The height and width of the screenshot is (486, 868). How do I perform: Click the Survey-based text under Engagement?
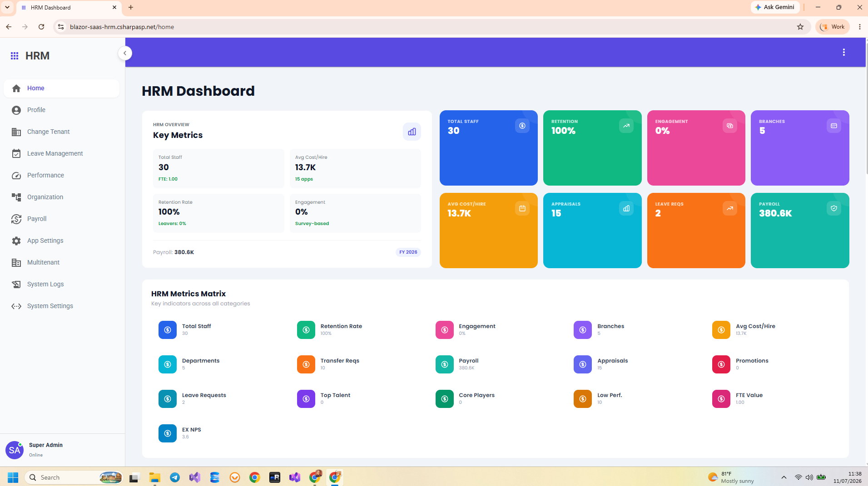(x=312, y=224)
